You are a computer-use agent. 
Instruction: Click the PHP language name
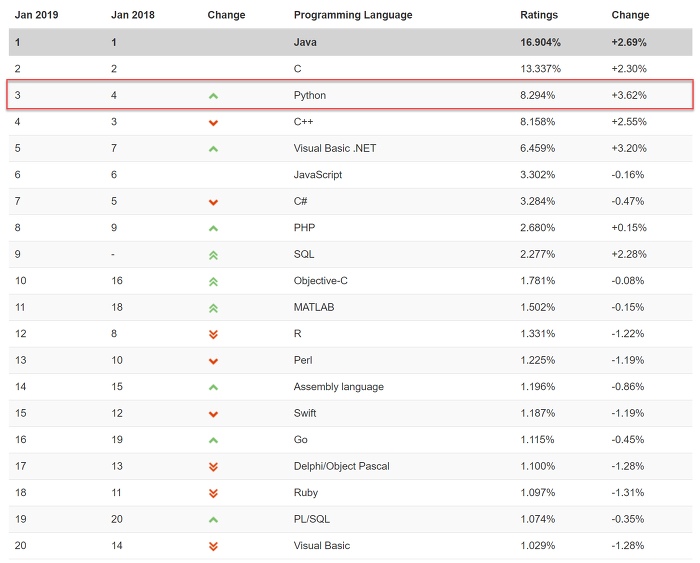[304, 228]
